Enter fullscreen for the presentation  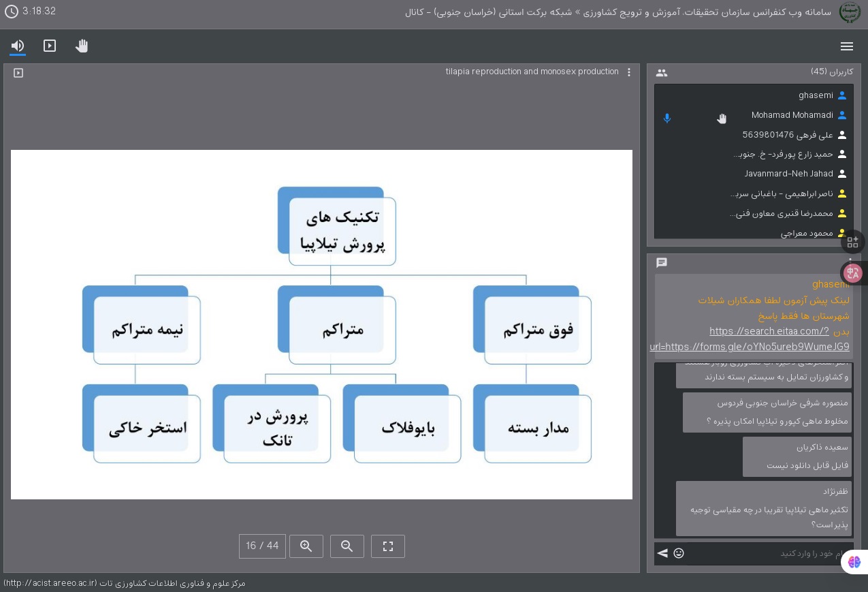(x=388, y=546)
